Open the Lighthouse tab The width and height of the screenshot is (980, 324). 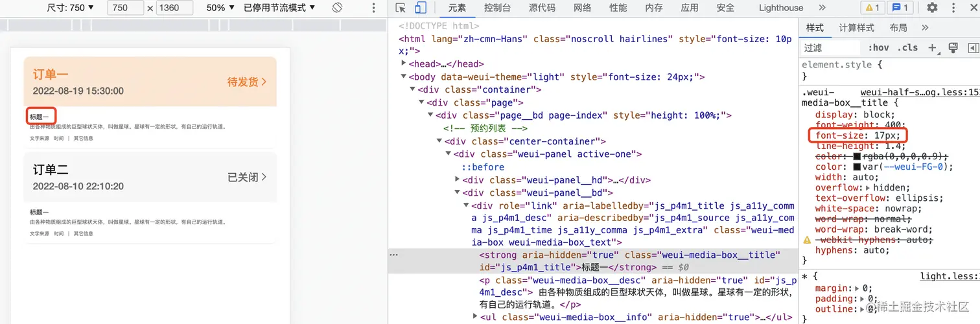pyautogui.click(x=781, y=8)
